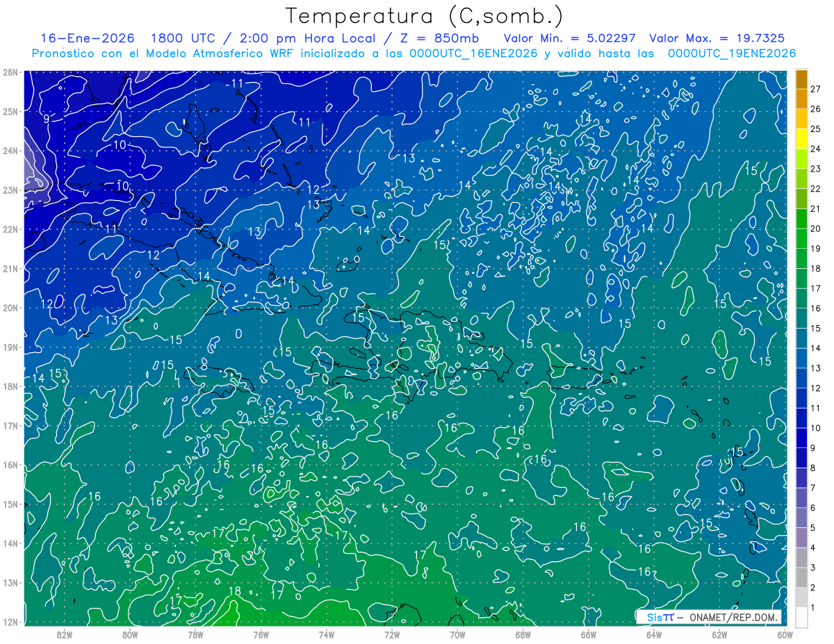This screenshot has height=644, width=834.
Task: Click the '18' contour label on the map
Action: [x=234, y=592]
